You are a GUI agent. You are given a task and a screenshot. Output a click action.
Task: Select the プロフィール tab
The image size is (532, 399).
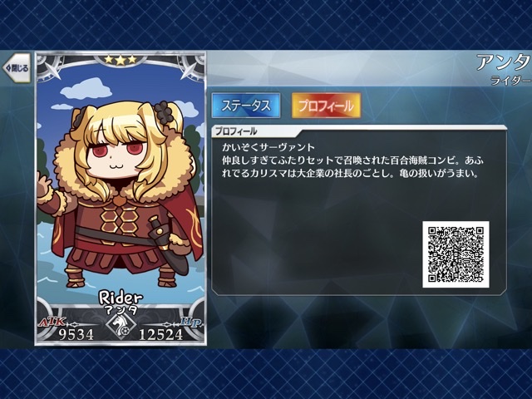pyautogui.click(x=326, y=106)
